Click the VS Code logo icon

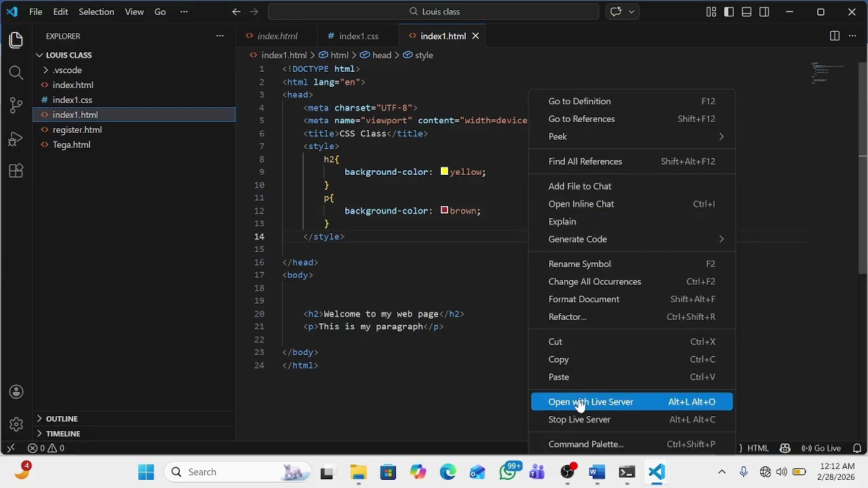[x=12, y=12]
